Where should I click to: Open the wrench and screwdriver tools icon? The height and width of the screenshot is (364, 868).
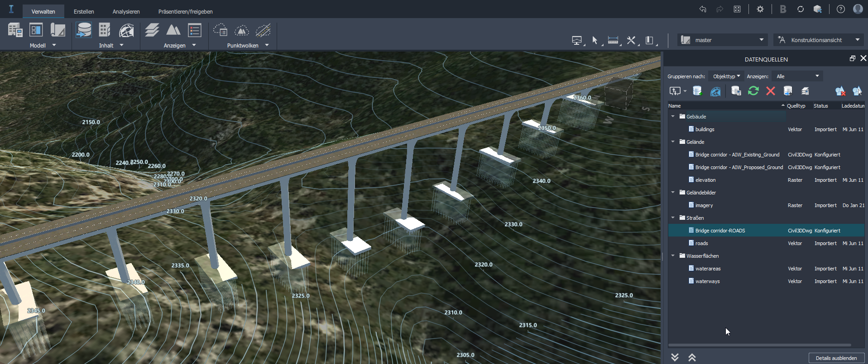tap(631, 40)
